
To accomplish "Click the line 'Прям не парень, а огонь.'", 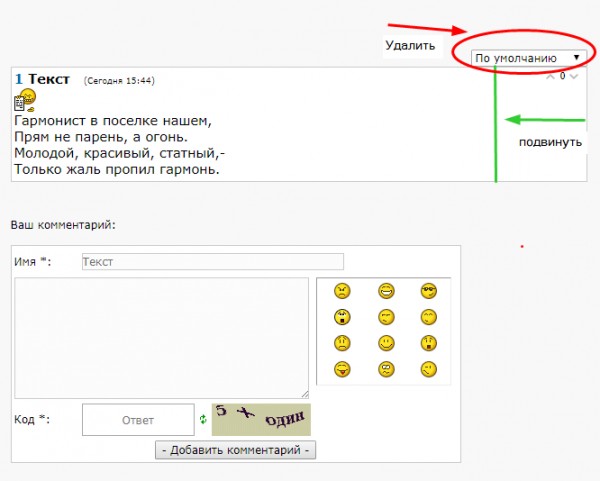I will tap(101, 137).
